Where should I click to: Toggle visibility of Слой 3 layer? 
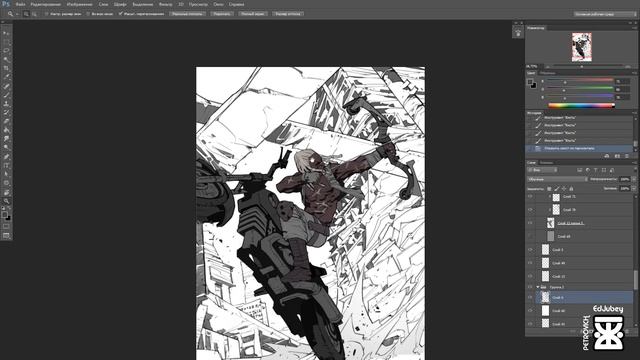tap(530, 250)
